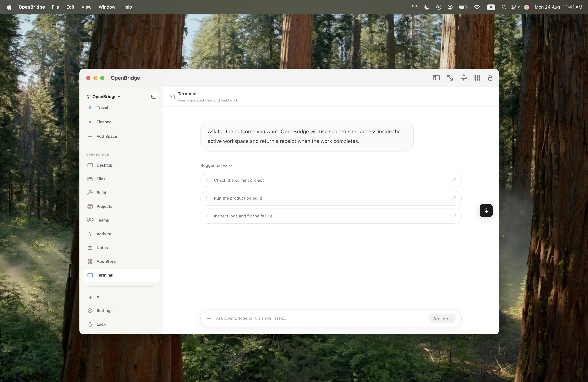The image size is (588, 382).
Task: Click the plus attach icon in prompt box
Action: coord(209,318)
